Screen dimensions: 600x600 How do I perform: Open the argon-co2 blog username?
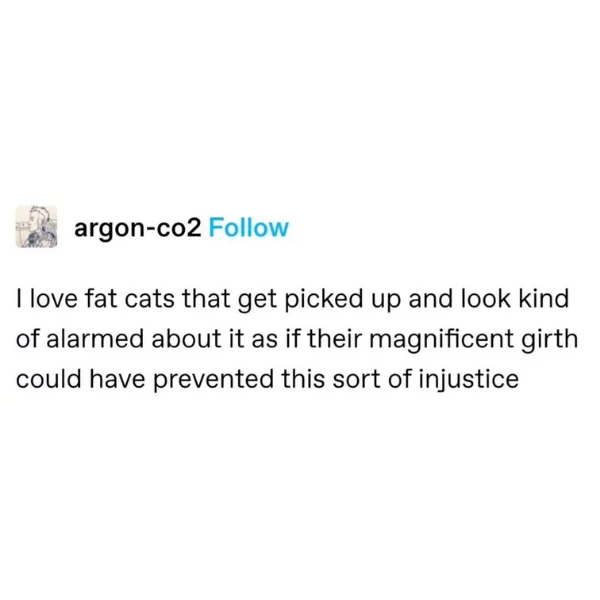(138, 229)
